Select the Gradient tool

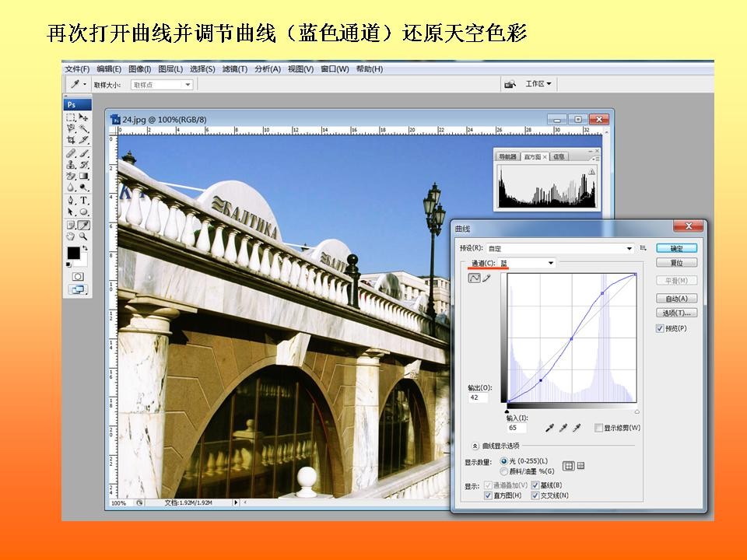click(x=84, y=177)
